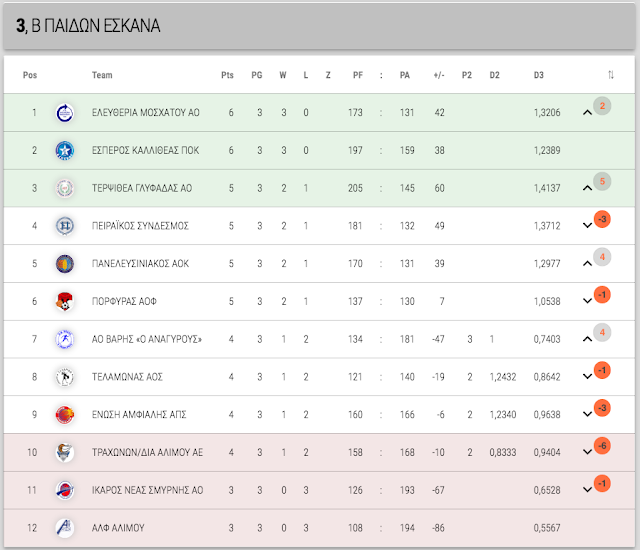
Task: Click the ΑΛΦ ΑΛΙΜΟΥ team logo
Action: (64, 528)
